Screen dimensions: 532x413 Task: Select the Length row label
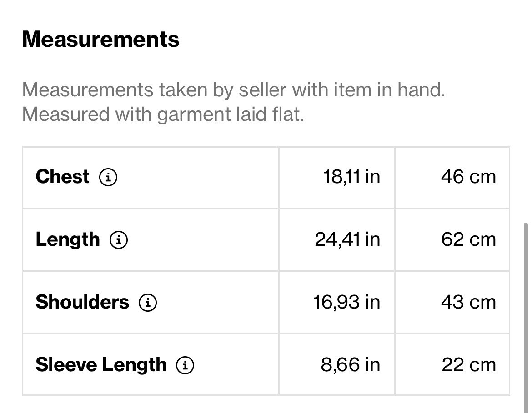pos(67,239)
